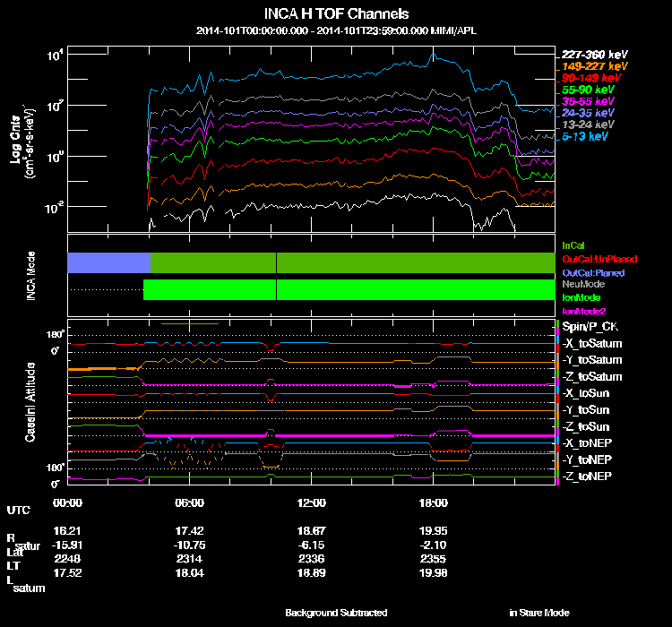Click the R value '16.21'
The height and width of the screenshot is (627, 672).
coord(67,530)
